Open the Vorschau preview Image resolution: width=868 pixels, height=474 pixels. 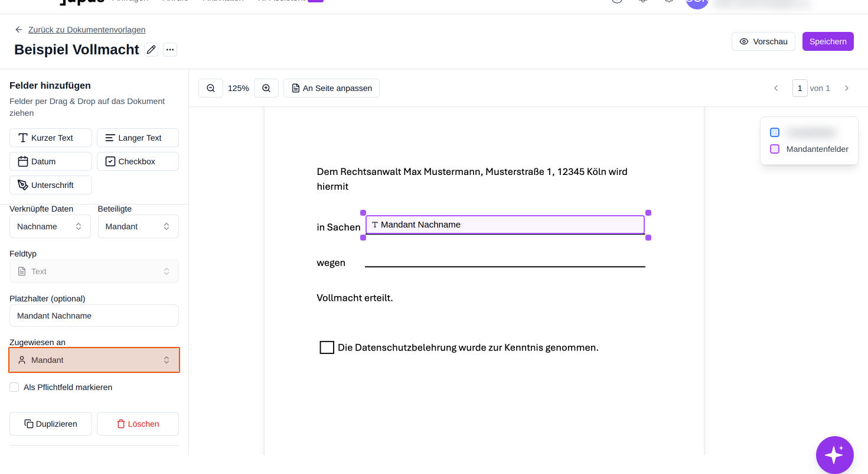click(763, 41)
